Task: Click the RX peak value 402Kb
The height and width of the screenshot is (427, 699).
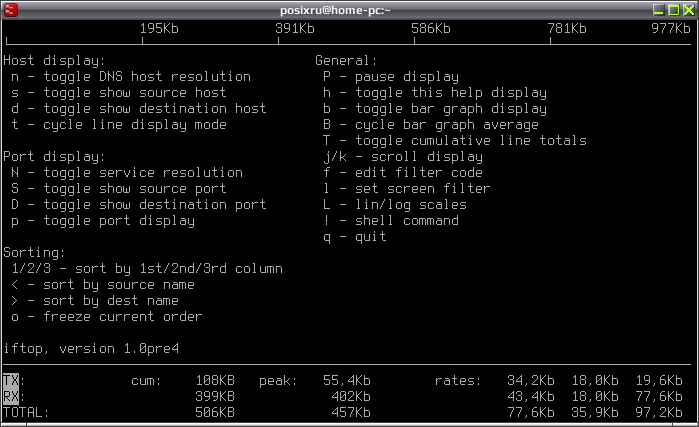Action: (351, 397)
